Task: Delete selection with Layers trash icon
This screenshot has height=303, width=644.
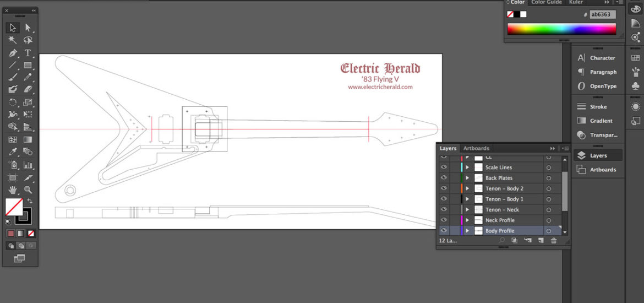Action: 554,241
